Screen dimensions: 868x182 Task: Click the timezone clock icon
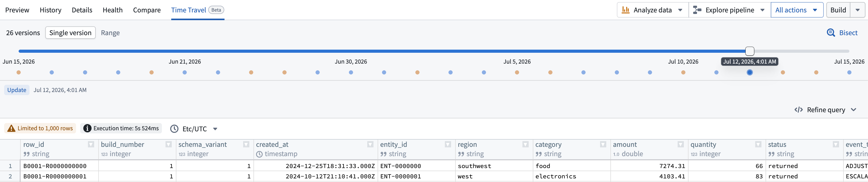coord(174,129)
